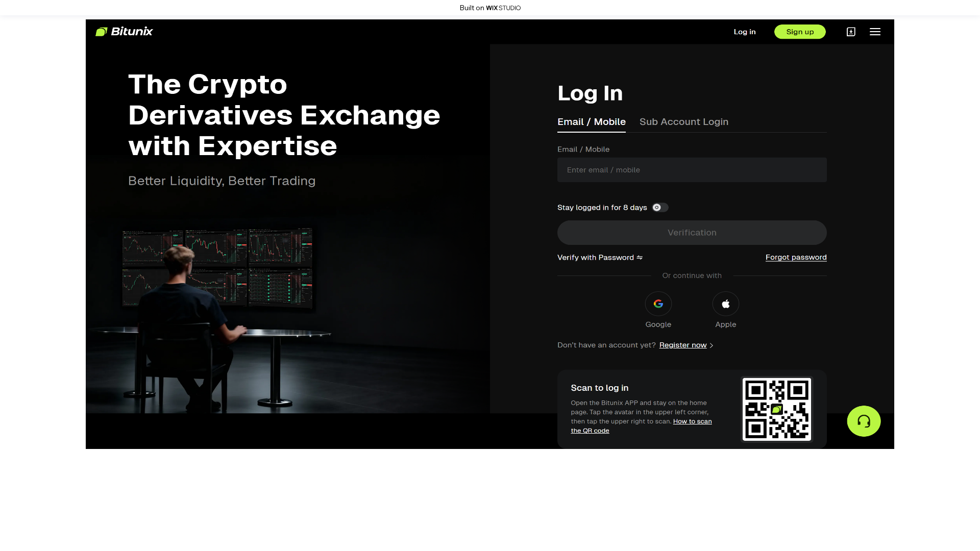Click the QR code image
Image resolution: width=980 pixels, height=551 pixels.
point(776,409)
